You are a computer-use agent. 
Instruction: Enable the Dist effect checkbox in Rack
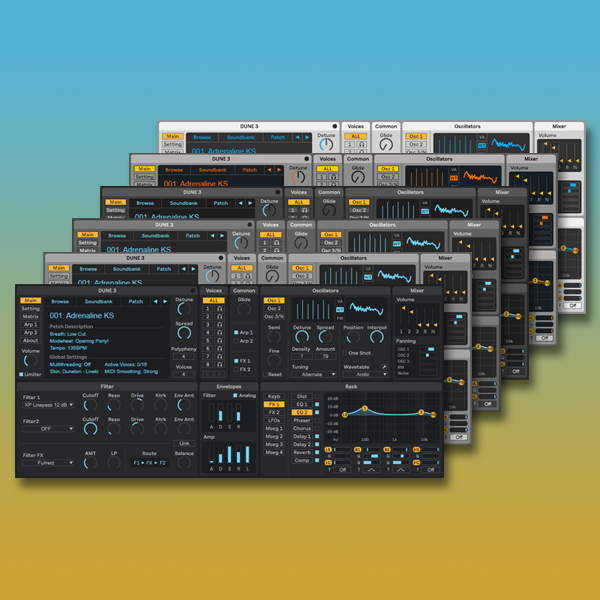pos(317,396)
